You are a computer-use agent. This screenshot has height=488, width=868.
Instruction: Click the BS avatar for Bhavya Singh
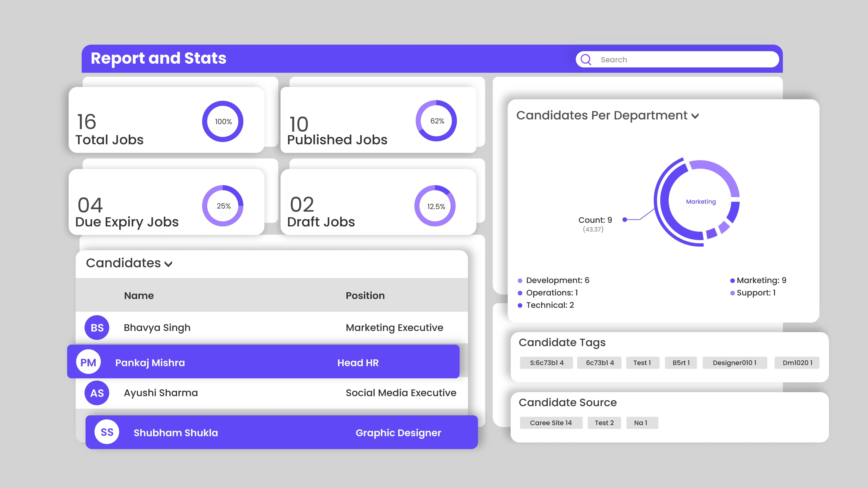(97, 328)
